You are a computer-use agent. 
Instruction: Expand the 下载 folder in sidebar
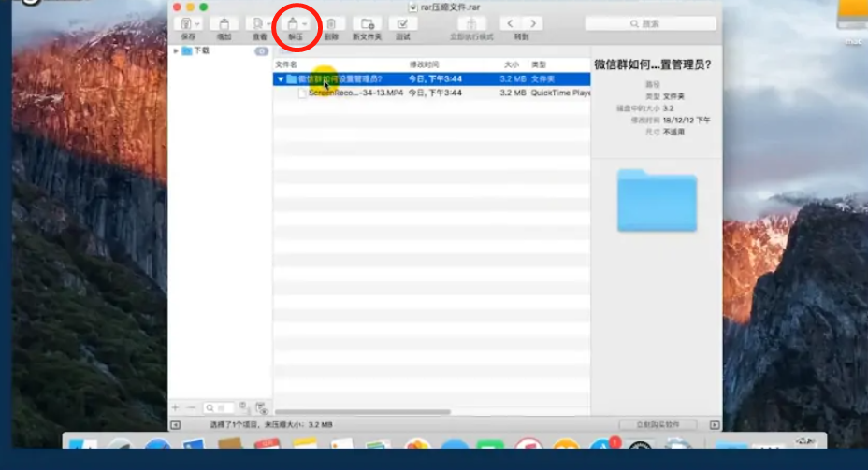point(176,50)
